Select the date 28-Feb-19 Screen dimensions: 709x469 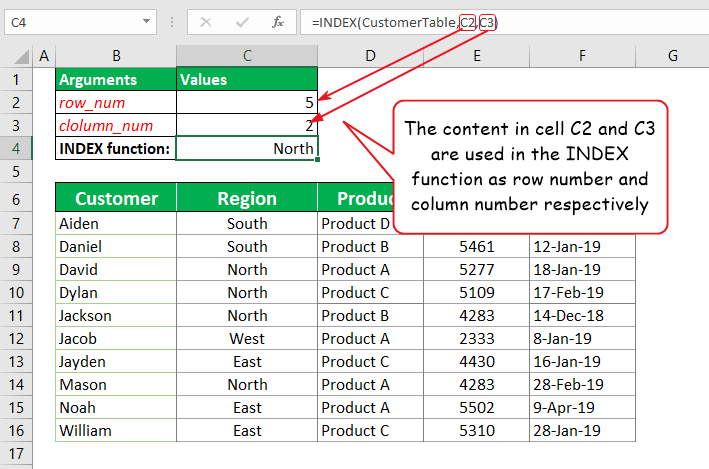tap(582, 385)
